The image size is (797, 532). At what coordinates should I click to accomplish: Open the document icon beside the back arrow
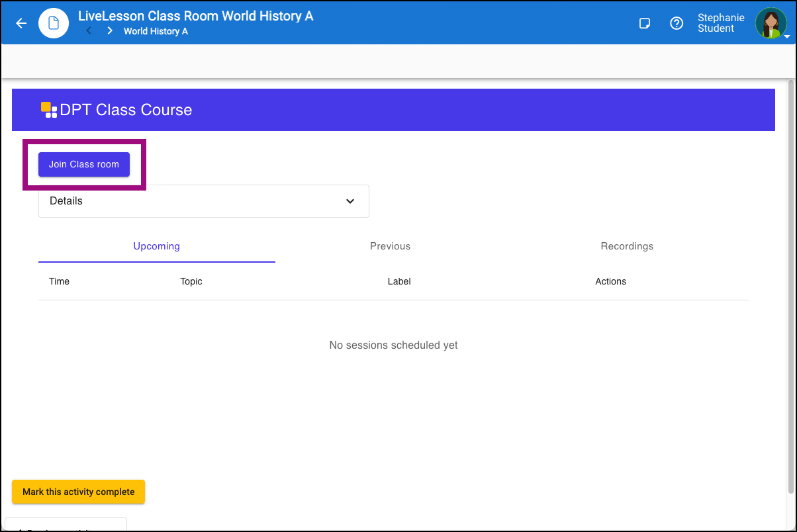[x=53, y=22]
